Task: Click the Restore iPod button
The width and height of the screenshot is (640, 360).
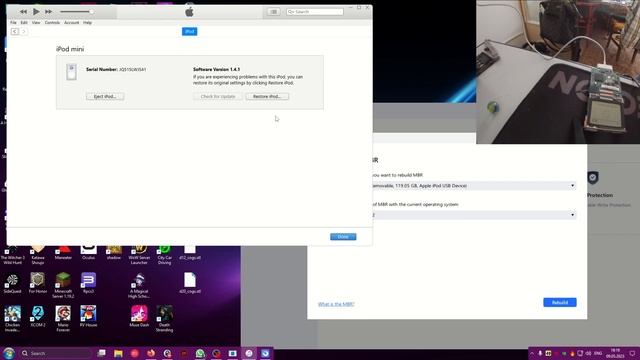Action: pos(267,97)
